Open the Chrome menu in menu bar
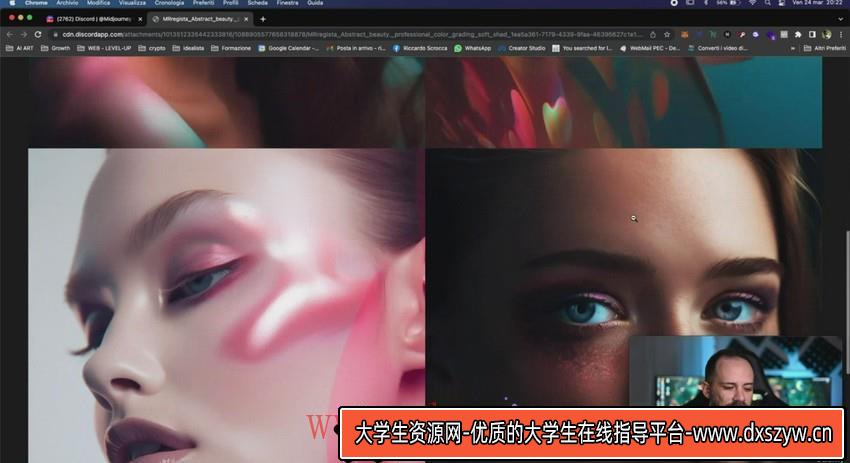The image size is (850, 463). click(36, 3)
